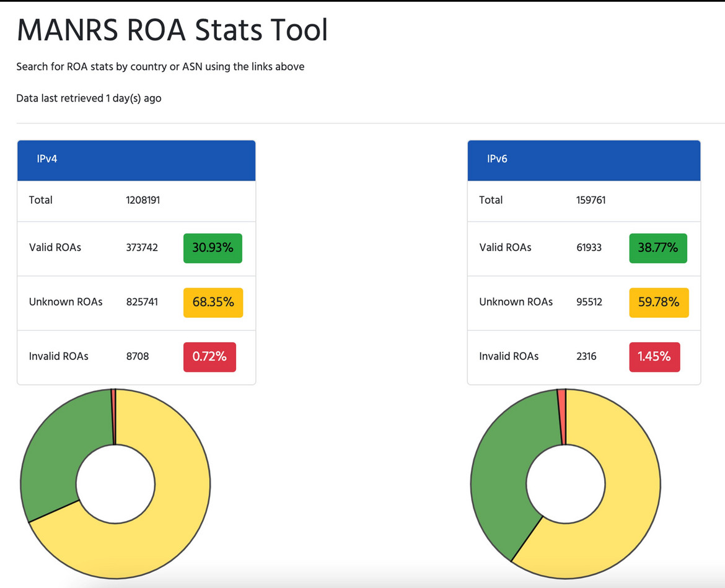This screenshot has width=725, height=588.
Task: Click the red invalid slice in IPv6 donut chart
Action: pos(562,417)
